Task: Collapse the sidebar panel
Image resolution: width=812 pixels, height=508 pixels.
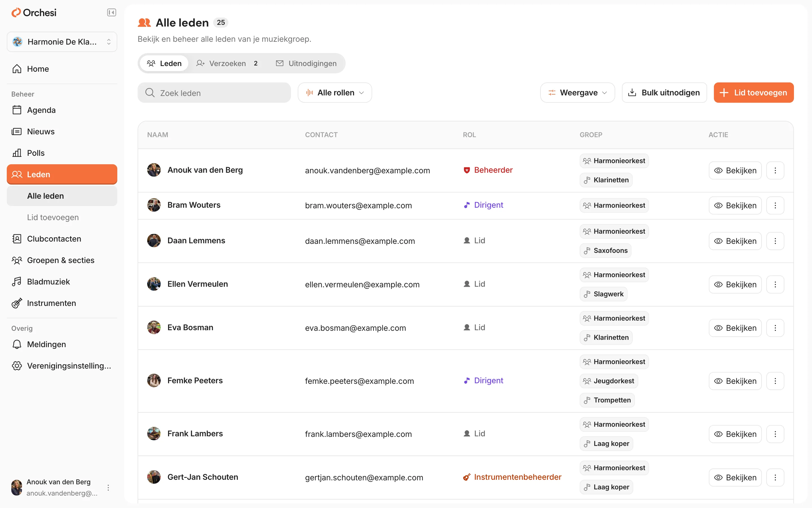Action: tap(111, 13)
